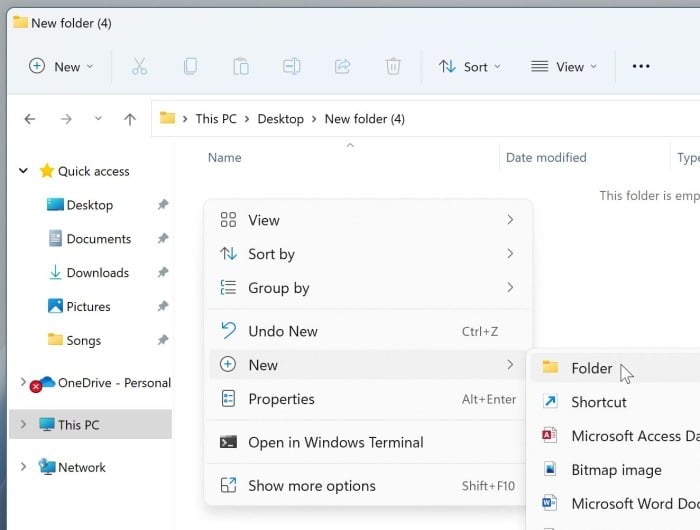
Task: Expand the OneDrive - Personal node
Action: click(x=23, y=382)
